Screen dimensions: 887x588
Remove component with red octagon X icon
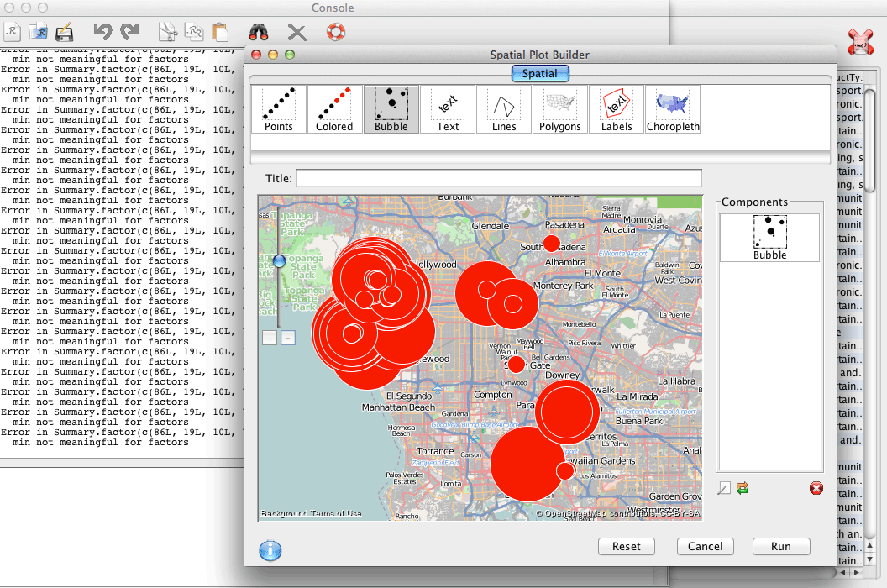tap(816, 488)
